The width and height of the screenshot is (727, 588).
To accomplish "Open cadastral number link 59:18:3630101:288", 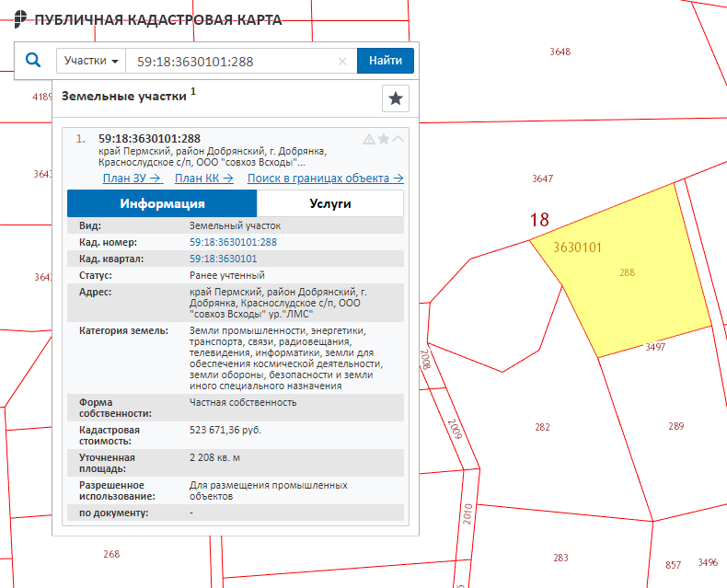I will 233,242.
